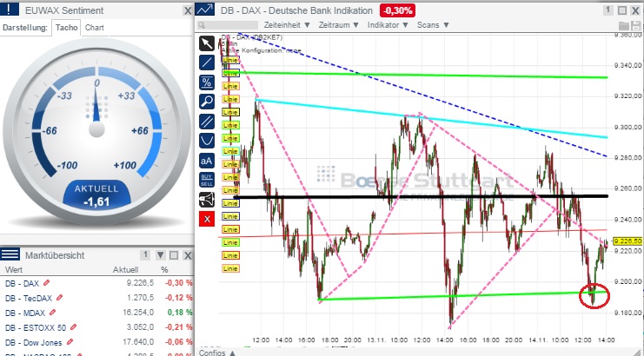This screenshot has width=644, height=356.
Task: Click pencil icon next to DB - MDAX
Action: [52, 313]
